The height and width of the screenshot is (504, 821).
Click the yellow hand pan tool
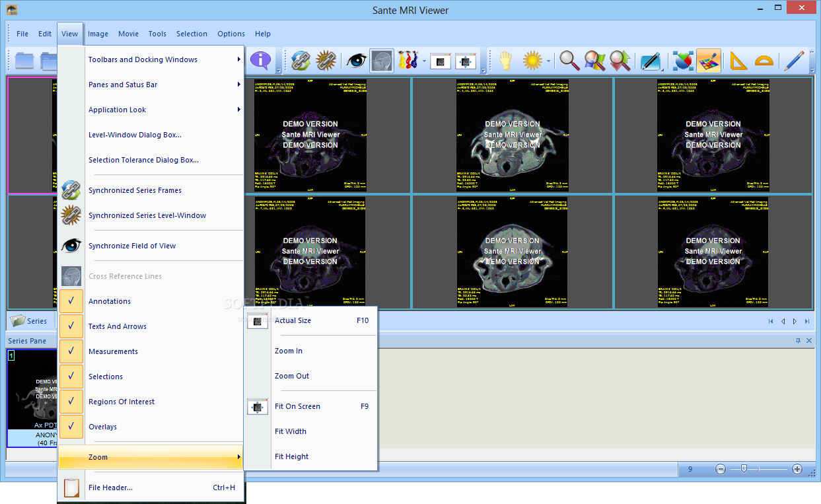click(x=506, y=61)
